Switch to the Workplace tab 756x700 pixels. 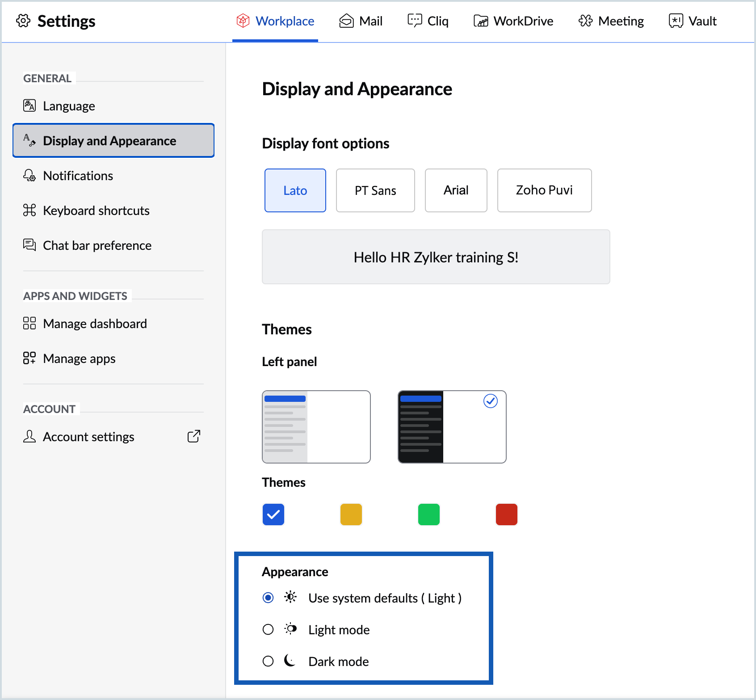click(x=275, y=21)
